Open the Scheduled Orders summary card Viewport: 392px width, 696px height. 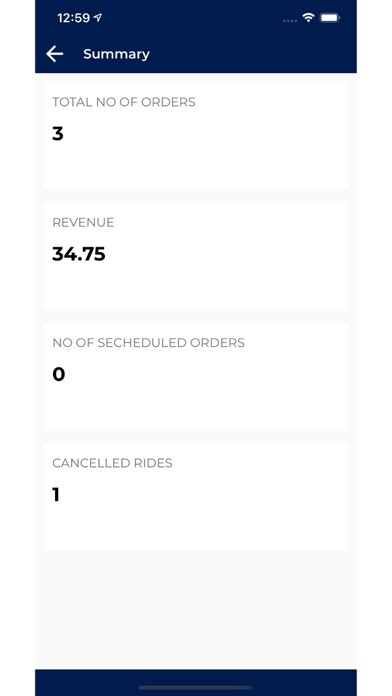point(196,376)
